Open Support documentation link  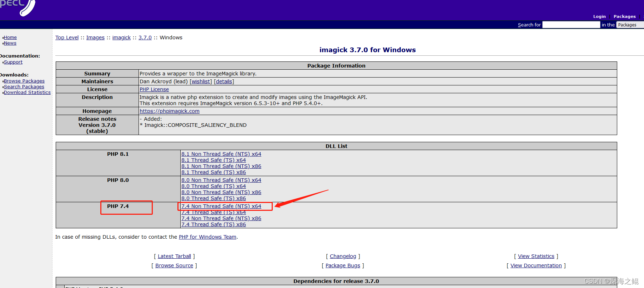click(13, 62)
